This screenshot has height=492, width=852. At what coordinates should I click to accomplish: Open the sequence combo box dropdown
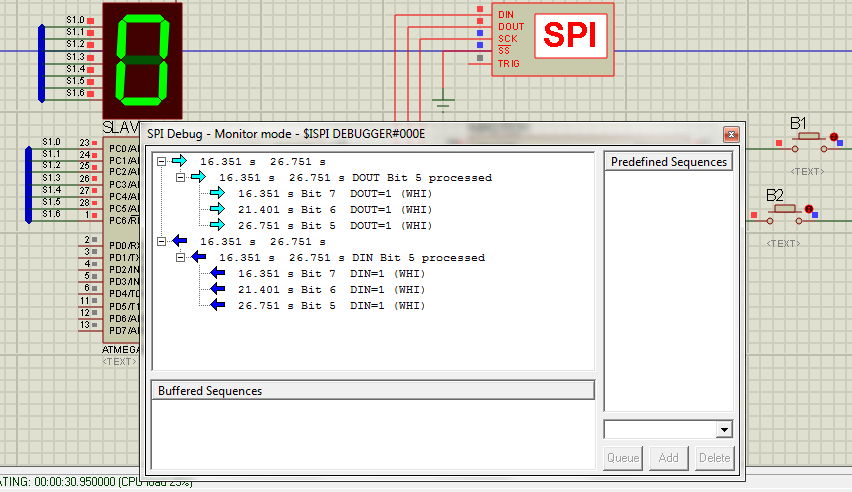point(724,429)
